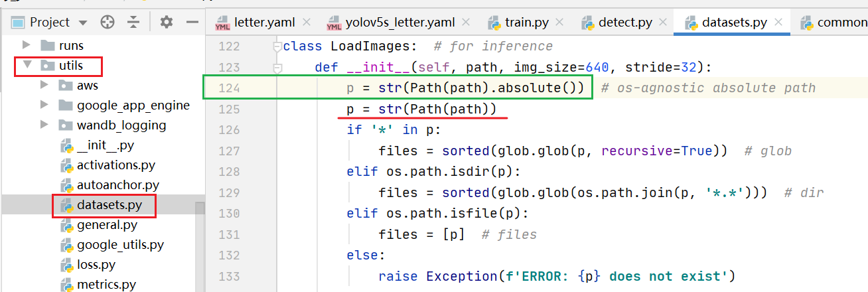Image resolution: width=868 pixels, height=292 pixels.
Task: Fold class LoadImages at line 122 gutter
Action: click(x=277, y=46)
